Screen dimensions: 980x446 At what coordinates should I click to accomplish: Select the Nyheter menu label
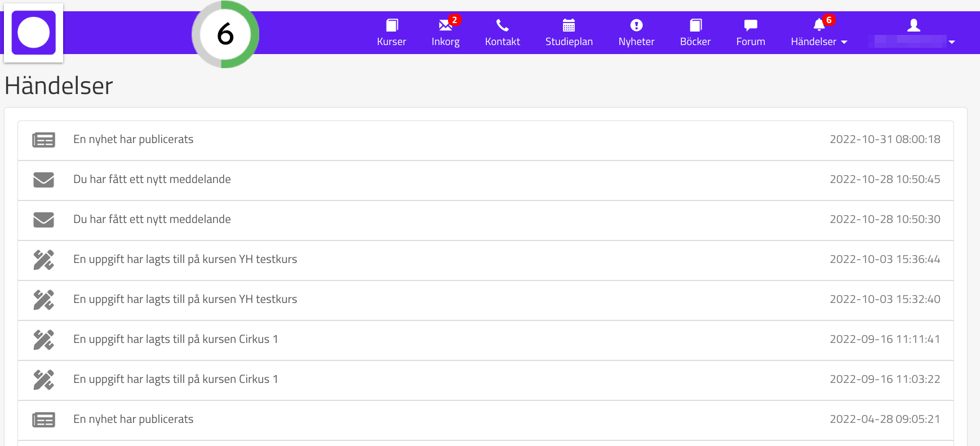tap(636, 42)
